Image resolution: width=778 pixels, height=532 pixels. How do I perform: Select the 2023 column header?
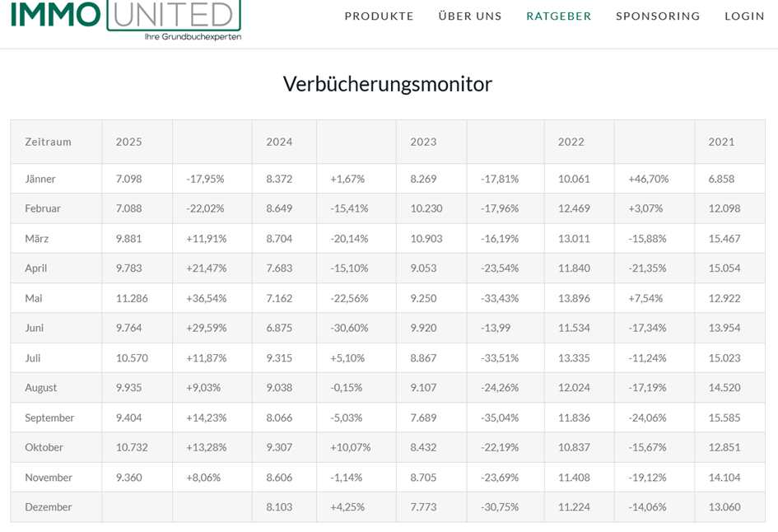[423, 142]
